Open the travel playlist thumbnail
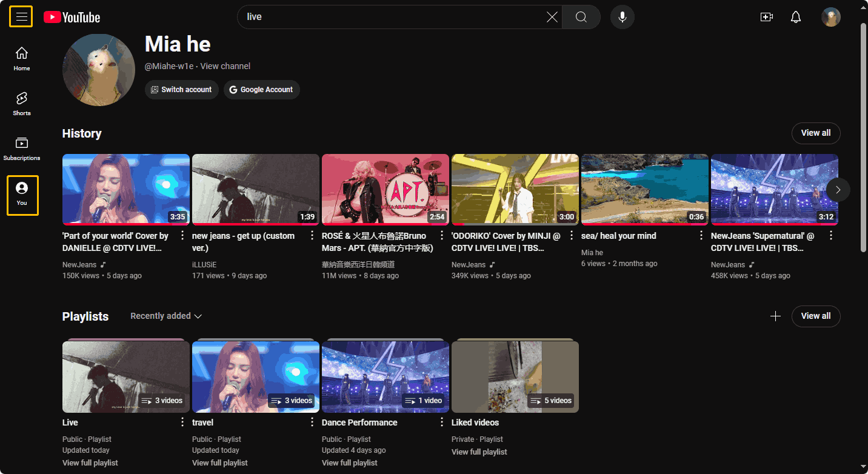 coord(256,376)
